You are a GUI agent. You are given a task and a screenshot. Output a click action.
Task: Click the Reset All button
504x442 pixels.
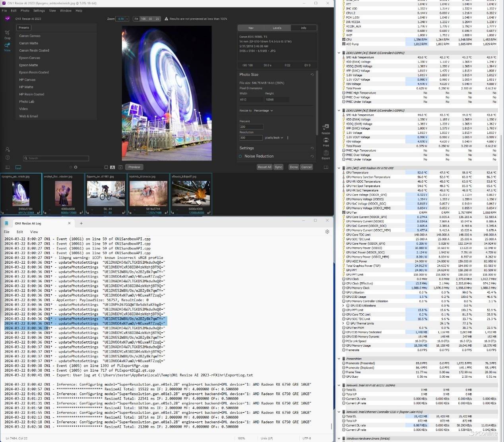click(x=264, y=167)
